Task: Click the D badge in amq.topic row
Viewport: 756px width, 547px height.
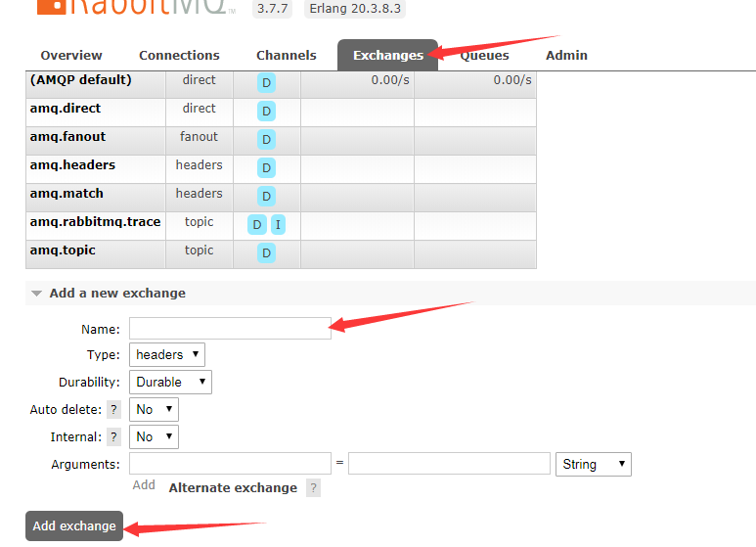Action: tap(266, 253)
